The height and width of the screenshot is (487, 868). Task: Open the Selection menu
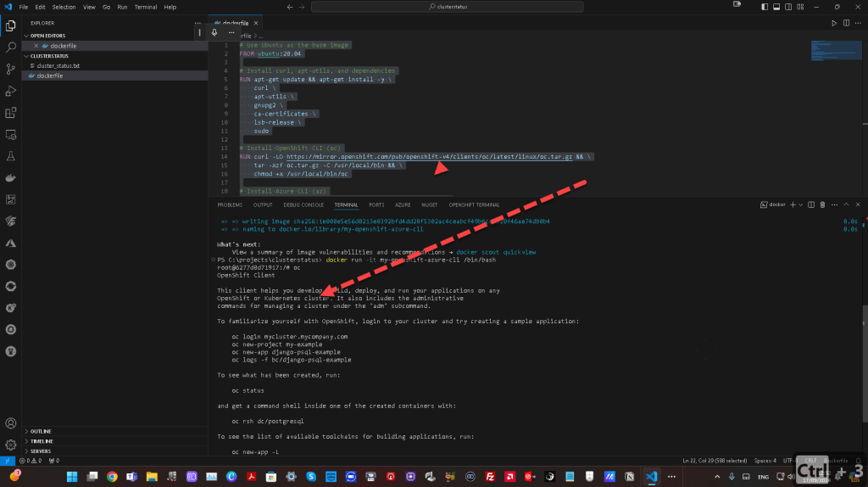[64, 7]
